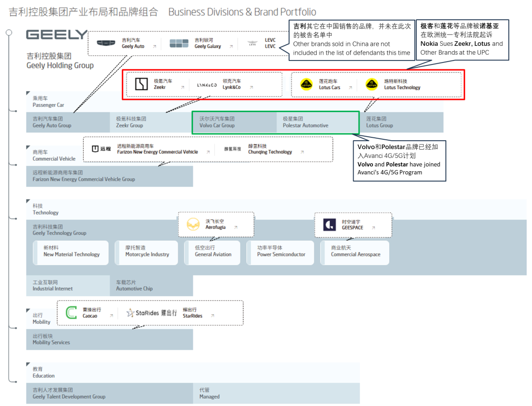Click the Geely Auto Group cell
The height and width of the screenshot is (406, 532).
[68, 123]
